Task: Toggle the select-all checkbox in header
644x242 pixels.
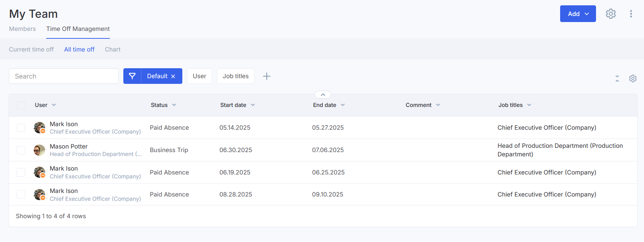Action: [x=21, y=105]
